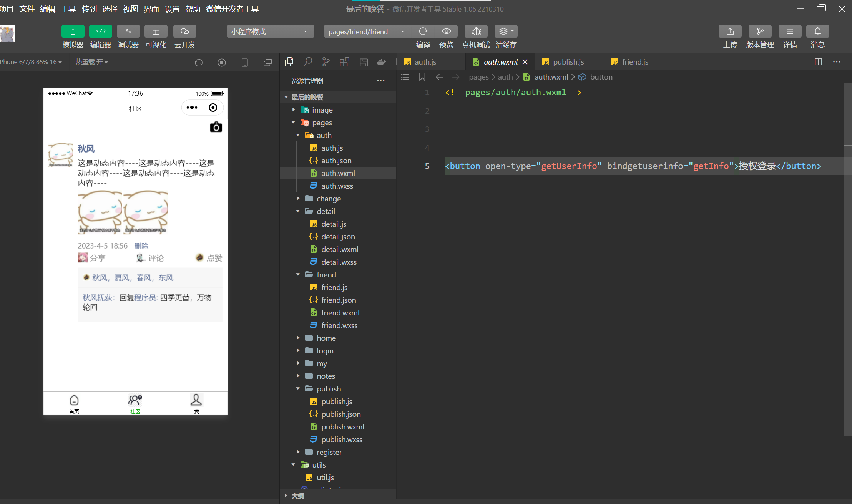
Task: Click the camera icon in simulator
Action: [216, 127]
